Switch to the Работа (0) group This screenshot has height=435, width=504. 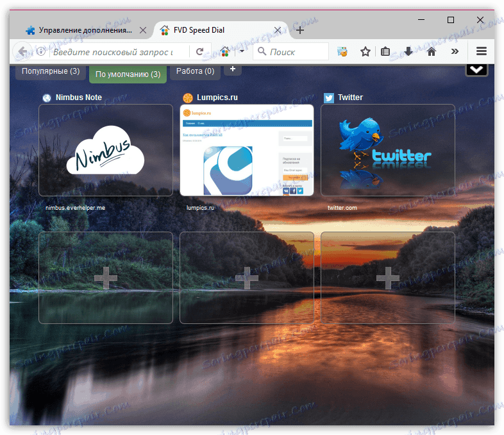(x=195, y=71)
